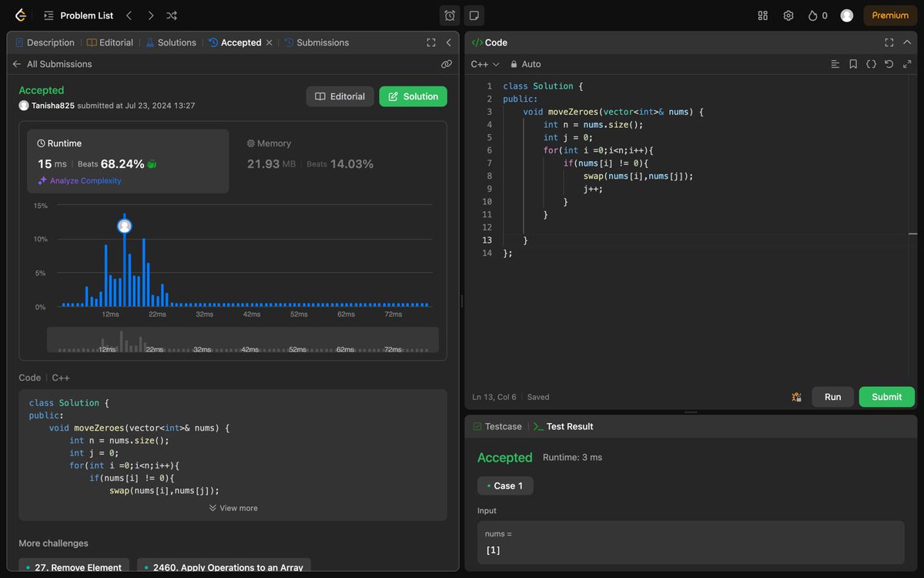Expand code with View more
Image resolution: width=924 pixels, height=578 pixels.
(x=233, y=508)
